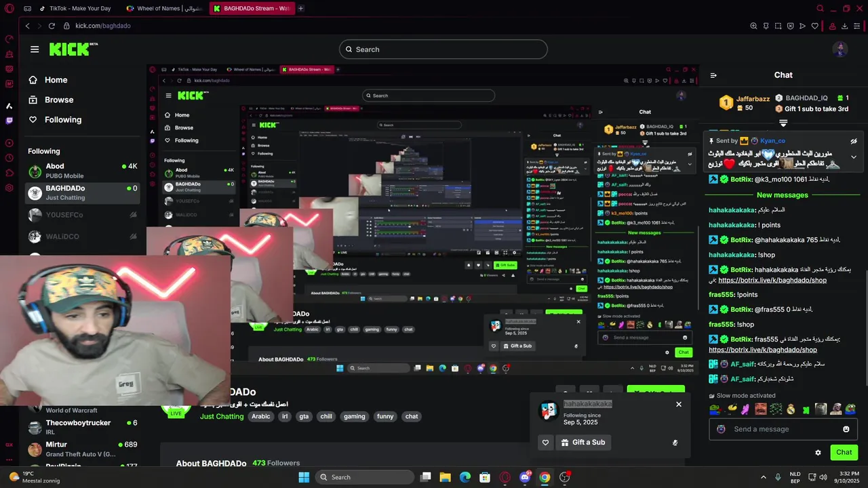Image resolution: width=868 pixels, height=488 pixels.
Task: Select the gaming stream tag
Action: pyautogui.click(x=354, y=416)
